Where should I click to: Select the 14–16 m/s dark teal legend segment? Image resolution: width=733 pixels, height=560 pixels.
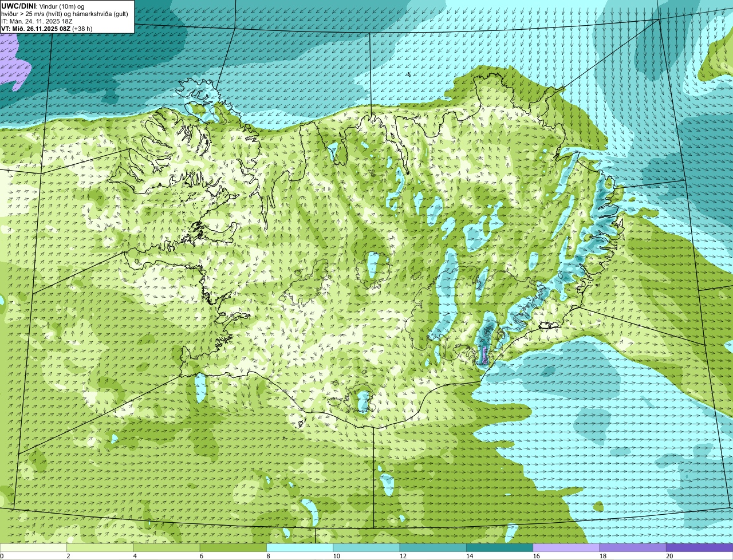coord(500,547)
